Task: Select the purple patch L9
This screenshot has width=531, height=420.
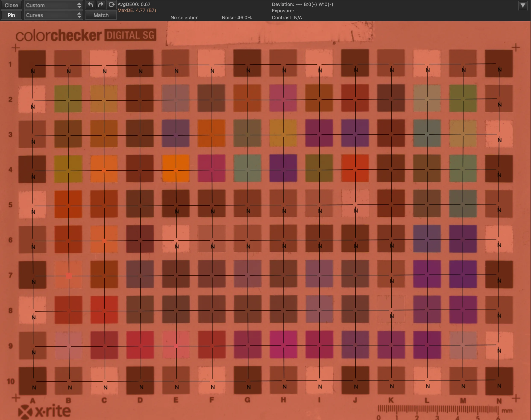Action: pyautogui.click(x=427, y=345)
